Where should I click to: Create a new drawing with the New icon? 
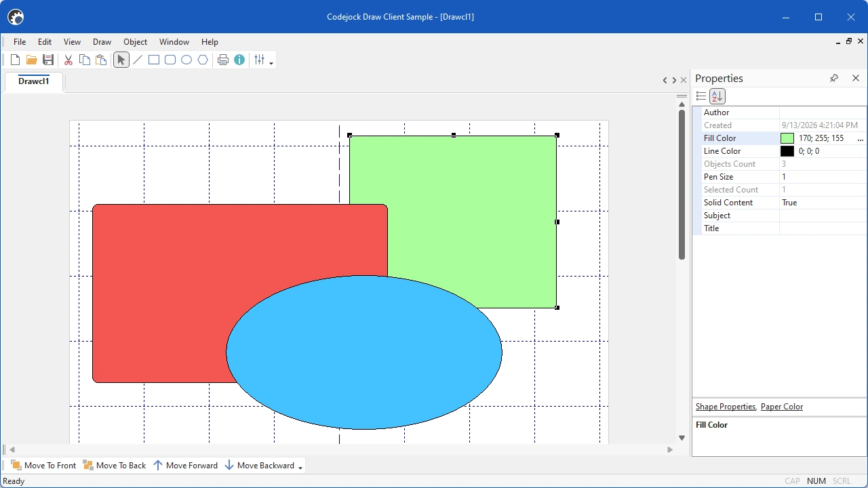click(16, 60)
